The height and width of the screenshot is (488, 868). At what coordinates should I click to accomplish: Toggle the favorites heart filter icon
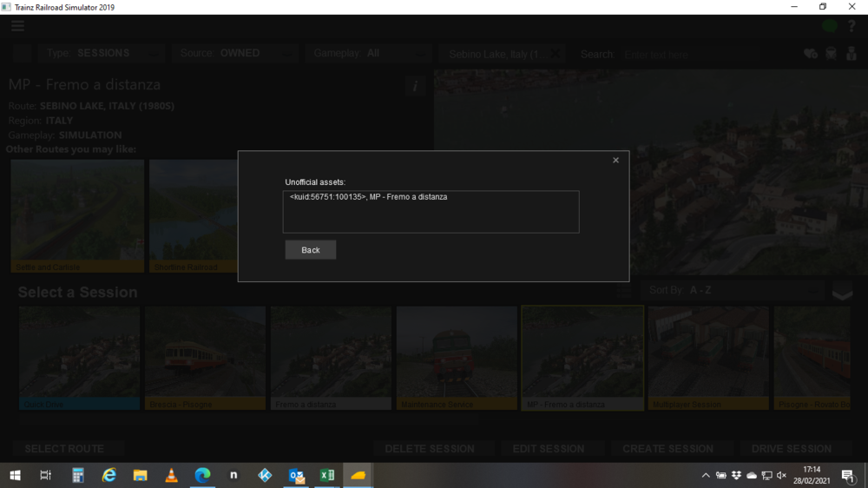pos(811,54)
